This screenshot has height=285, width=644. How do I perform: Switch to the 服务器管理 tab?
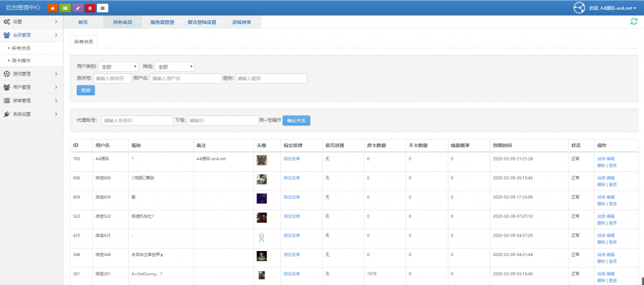162,22
